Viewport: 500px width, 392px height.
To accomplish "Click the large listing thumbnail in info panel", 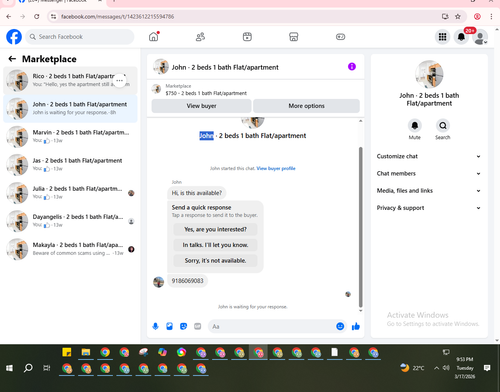I will 429,74.
